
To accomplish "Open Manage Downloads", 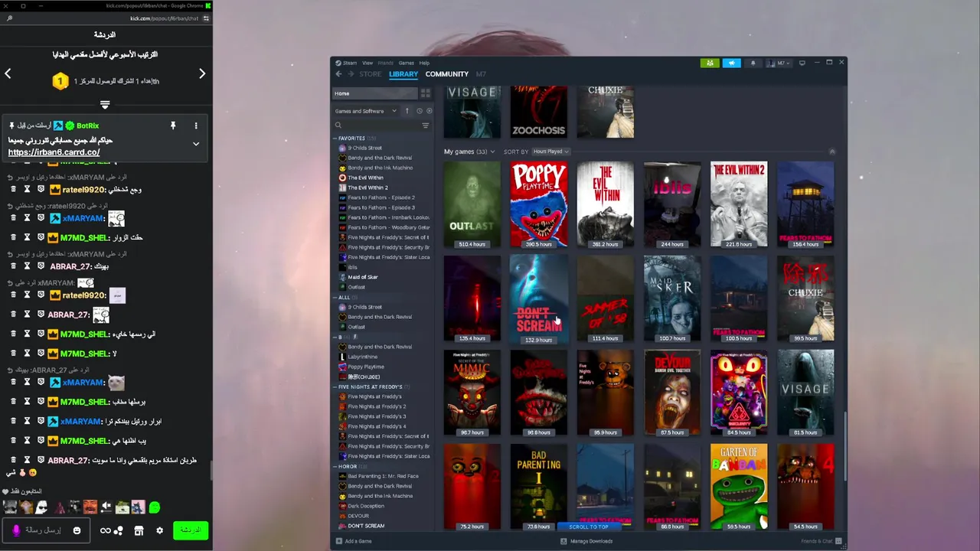I will pyautogui.click(x=586, y=541).
